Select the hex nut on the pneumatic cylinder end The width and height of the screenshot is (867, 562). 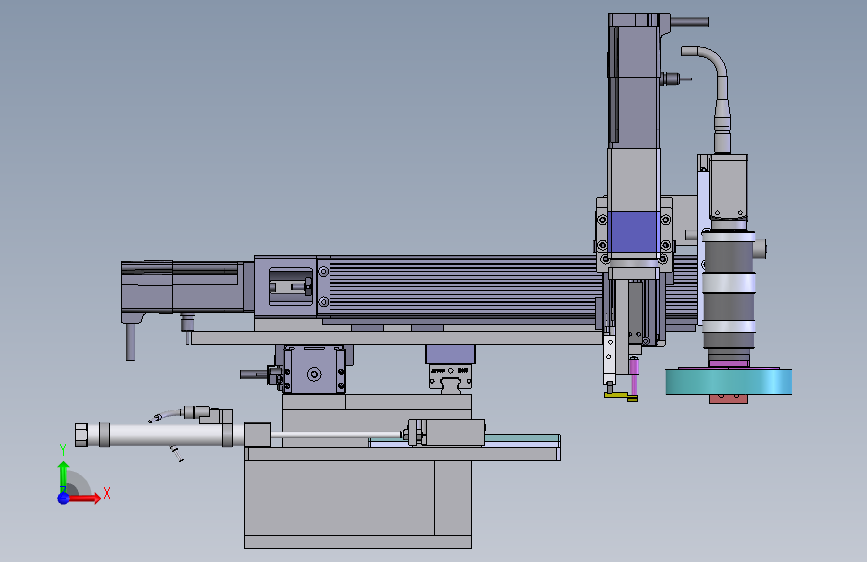(82, 435)
